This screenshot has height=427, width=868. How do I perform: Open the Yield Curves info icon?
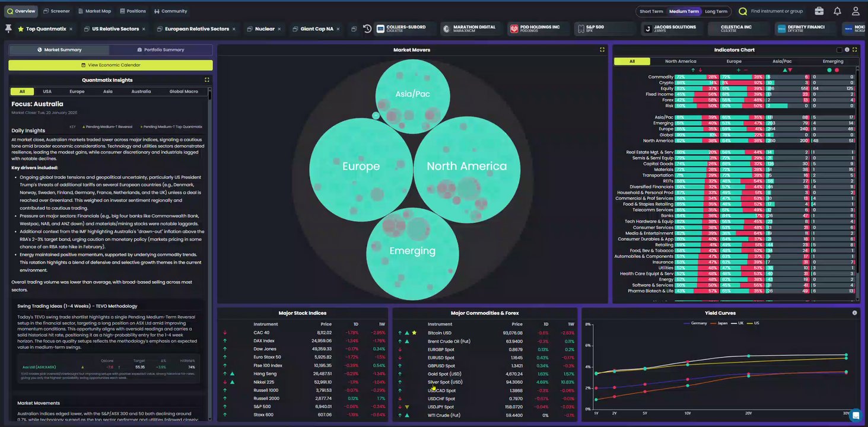coord(854,313)
